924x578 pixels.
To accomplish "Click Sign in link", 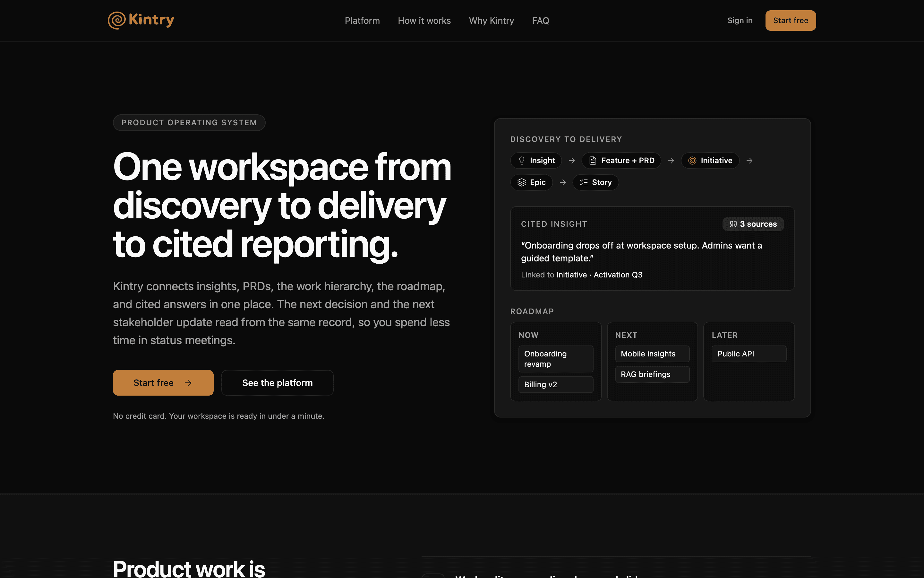I will [x=740, y=21].
